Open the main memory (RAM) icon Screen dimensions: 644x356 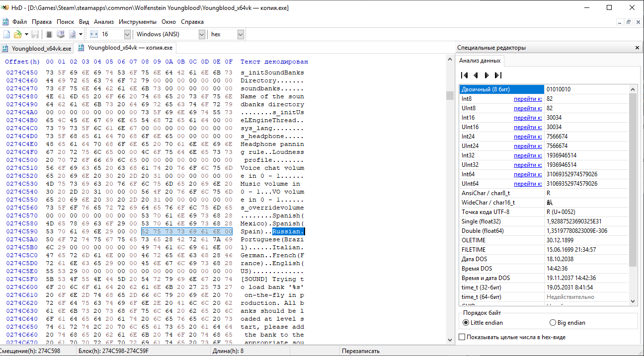tap(49, 34)
